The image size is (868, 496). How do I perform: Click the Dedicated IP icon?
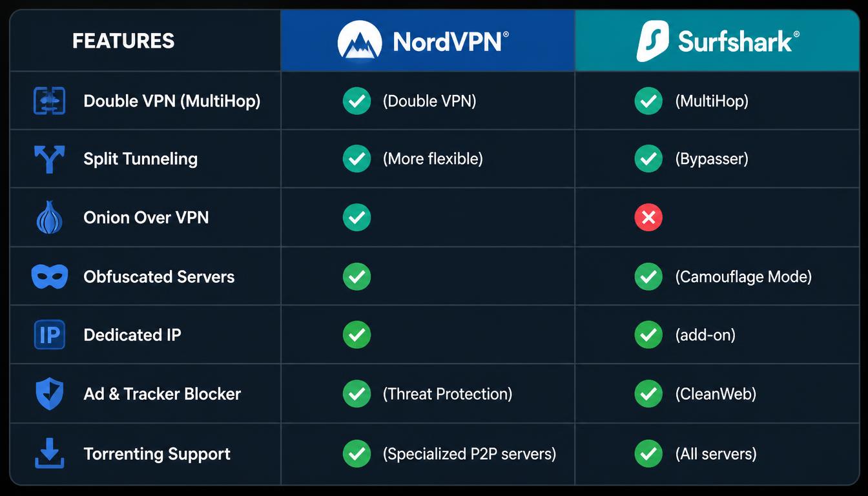(x=49, y=335)
